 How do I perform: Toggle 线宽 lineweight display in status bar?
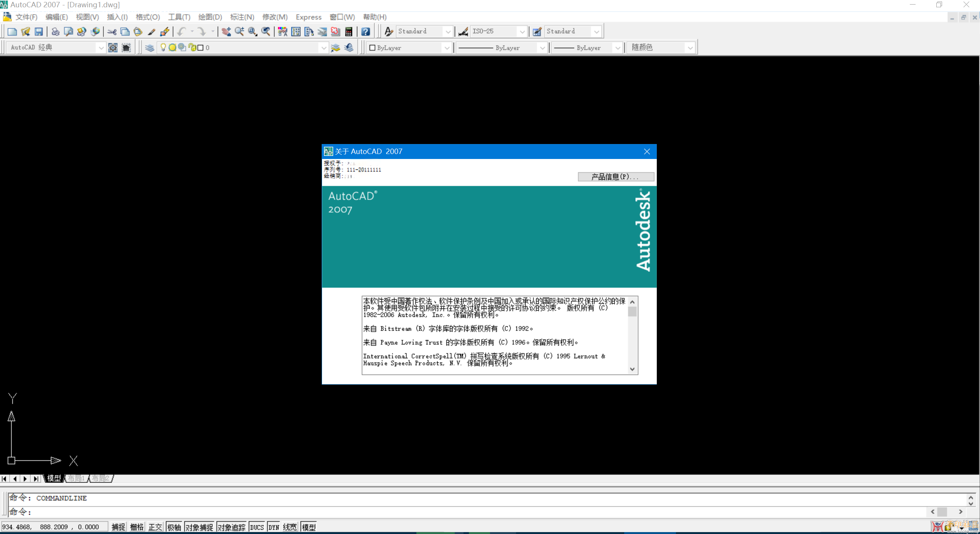[290, 527]
